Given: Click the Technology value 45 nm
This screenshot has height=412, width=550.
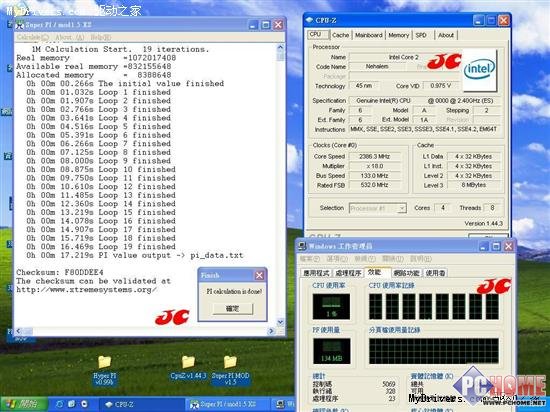Looking at the screenshot, I should point(364,86).
